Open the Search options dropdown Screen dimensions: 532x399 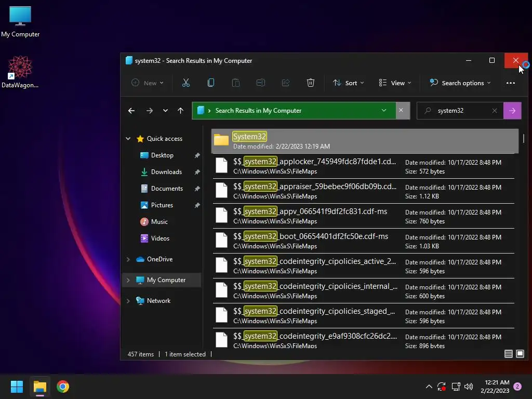point(460,83)
